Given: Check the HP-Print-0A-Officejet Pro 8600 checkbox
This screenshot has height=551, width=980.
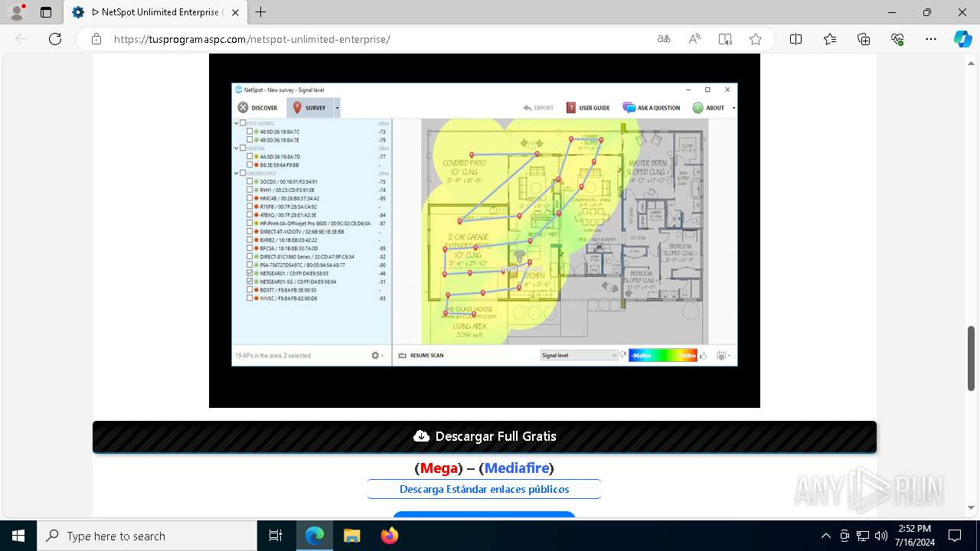Looking at the screenshot, I should (250, 223).
